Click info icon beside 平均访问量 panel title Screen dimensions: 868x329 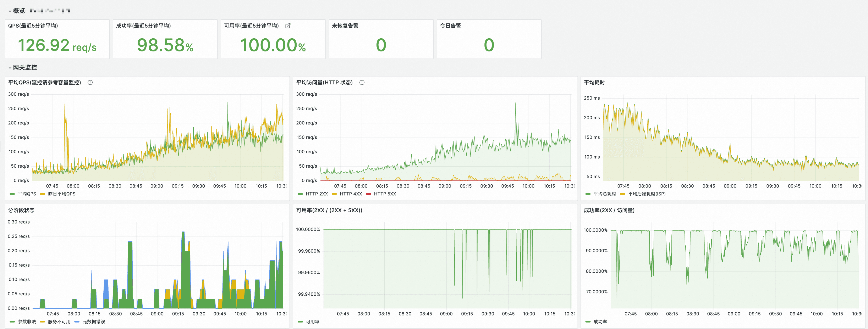[362, 83]
